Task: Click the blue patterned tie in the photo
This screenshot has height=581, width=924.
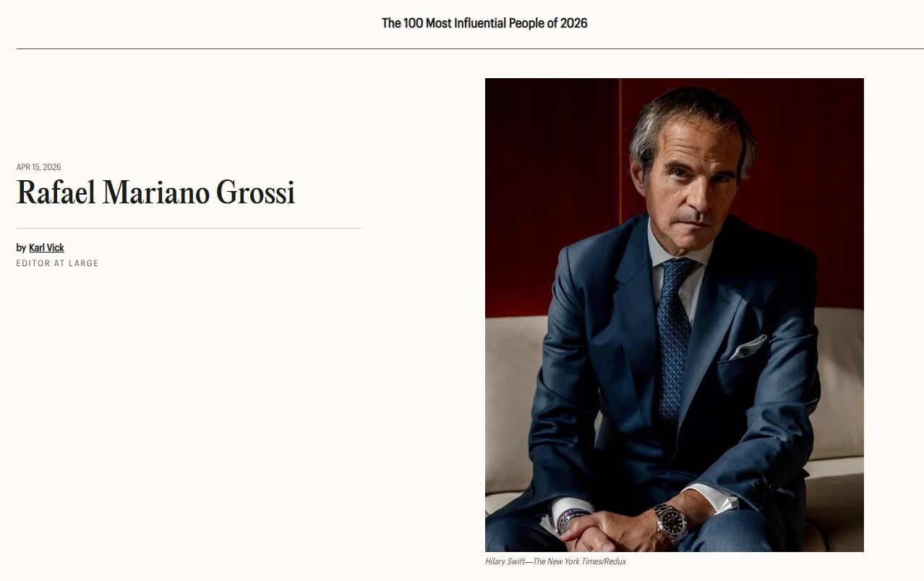Action: pos(675,333)
